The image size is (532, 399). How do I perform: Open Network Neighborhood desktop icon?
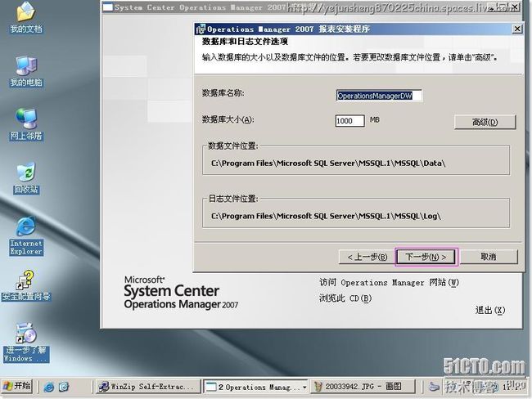click(26, 125)
